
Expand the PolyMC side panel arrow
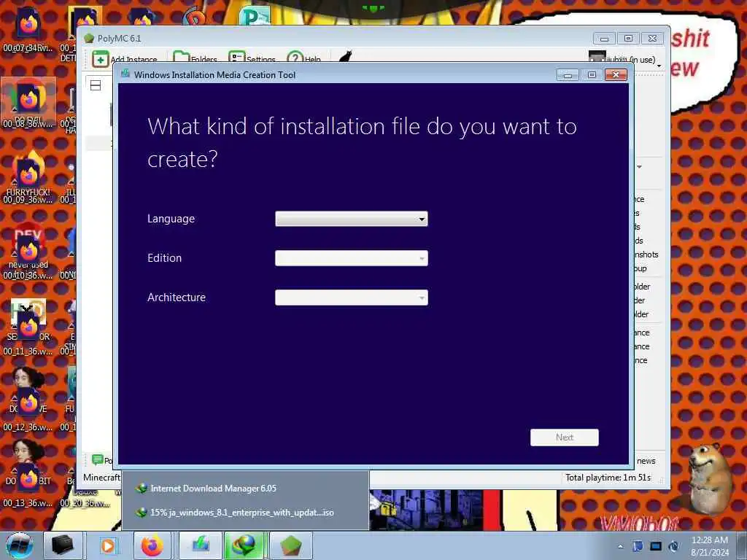click(x=639, y=167)
